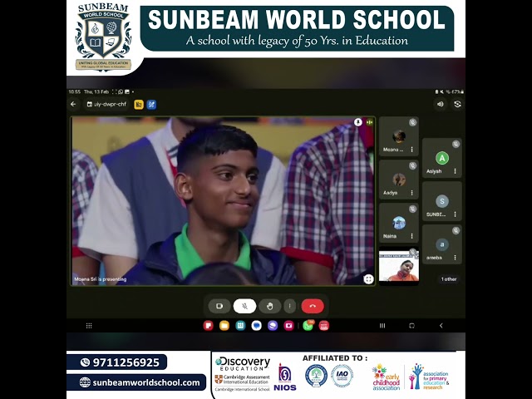
Task: Select areeba's lowercase a avatar
Action: [x=442, y=244]
